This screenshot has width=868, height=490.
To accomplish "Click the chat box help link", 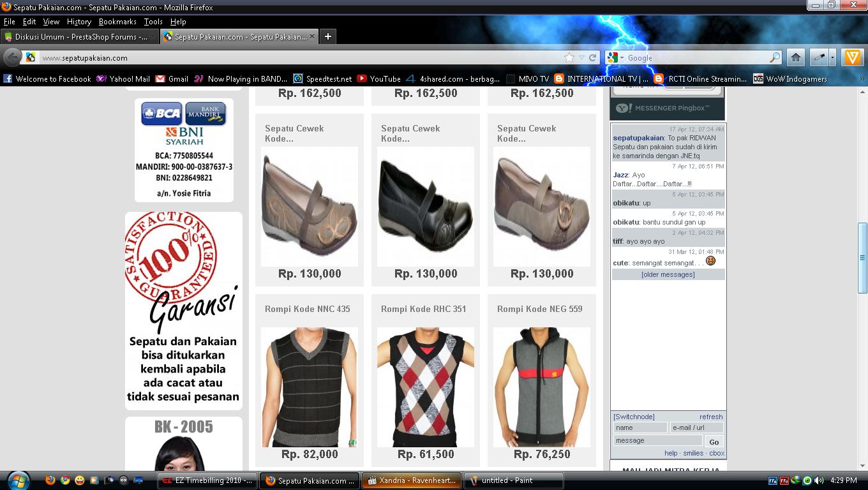I will [671, 453].
